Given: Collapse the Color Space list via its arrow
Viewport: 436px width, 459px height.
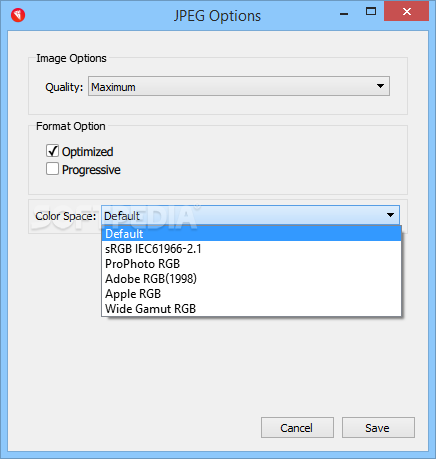Looking at the screenshot, I should [390, 215].
